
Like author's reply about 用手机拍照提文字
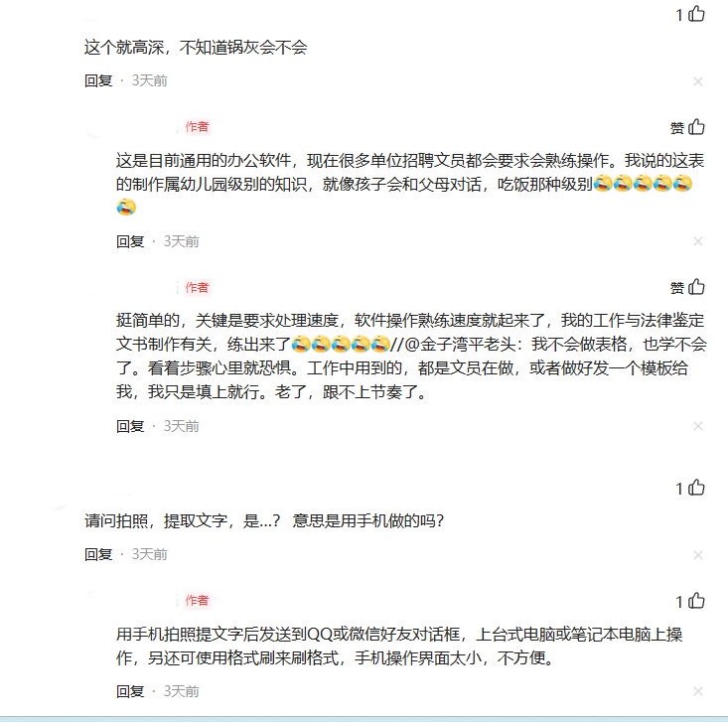point(696,601)
